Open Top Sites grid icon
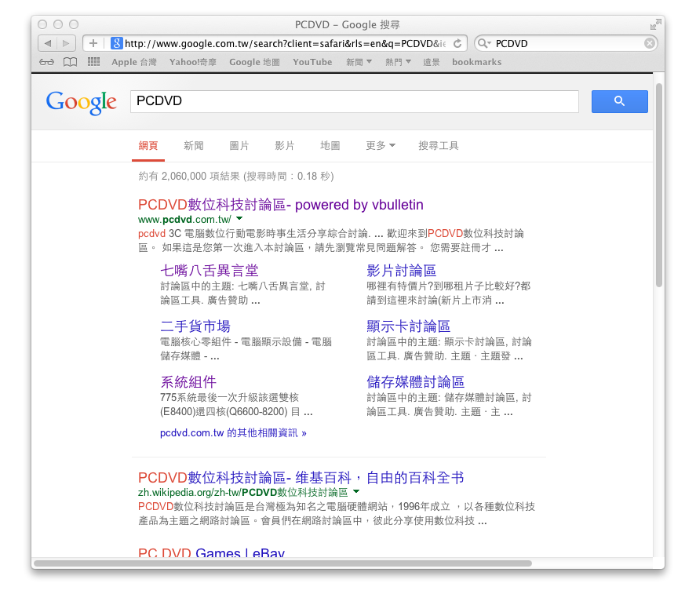Image resolution: width=696 pixels, height=616 pixels. (x=93, y=62)
